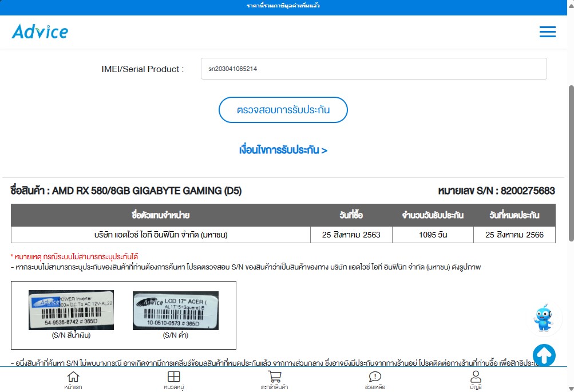The width and height of the screenshot is (574, 392).
Task: Open the hamburger menu
Action: click(x=547, y=32)
